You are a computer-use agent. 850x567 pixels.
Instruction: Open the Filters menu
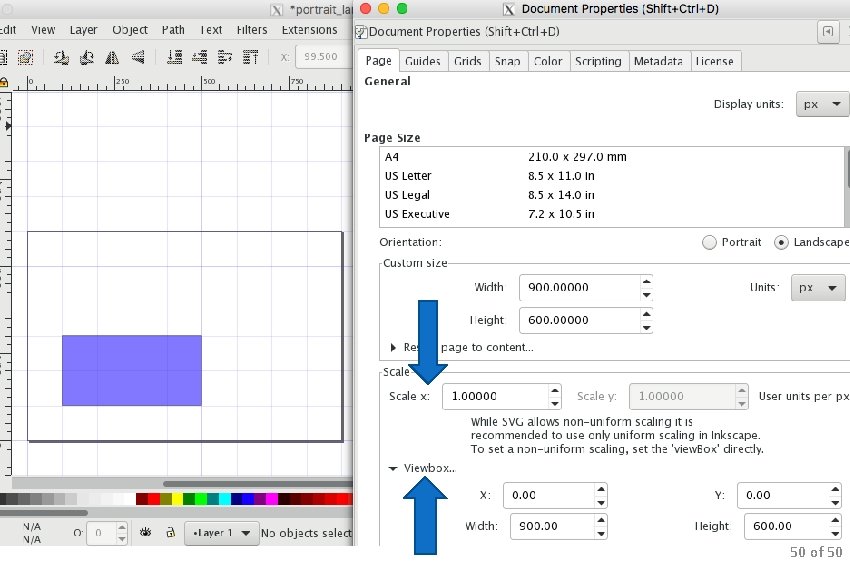click(252, 30)
